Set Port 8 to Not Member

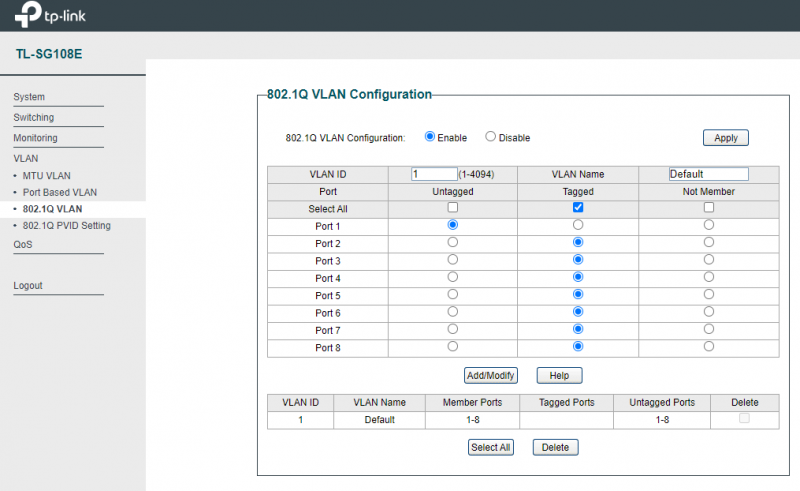[x=709, y=346]
